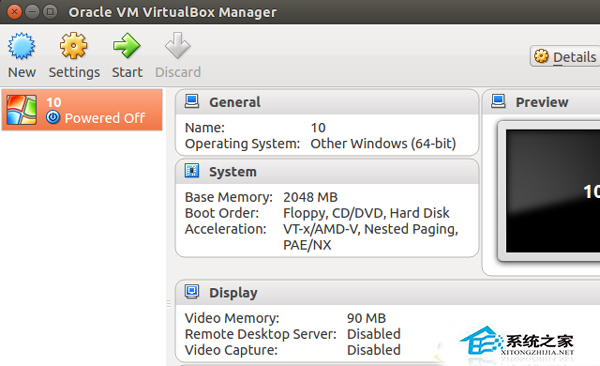
Task: Click Video Capture 'Disabled' value
Action: click(373, 350)
